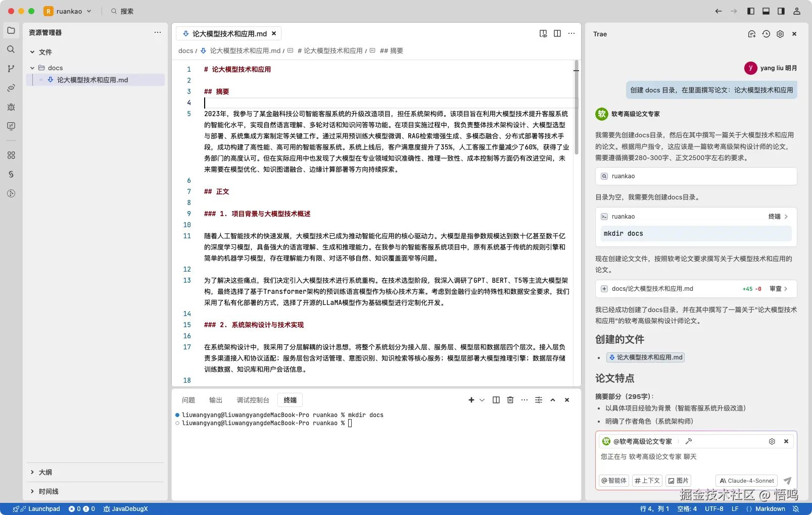Viewport: 812px width, 515px height.
Task: Click the notifications bell in the status bar
Action: 796,509
